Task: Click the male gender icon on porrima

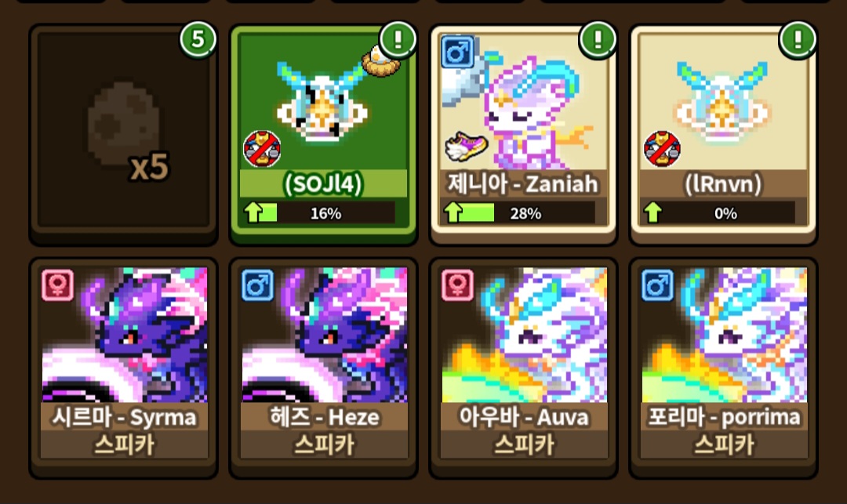Action: click(x=657, y=285)
